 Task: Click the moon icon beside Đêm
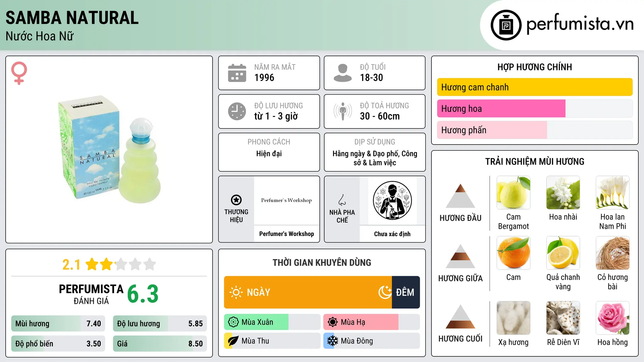[385, 292]
